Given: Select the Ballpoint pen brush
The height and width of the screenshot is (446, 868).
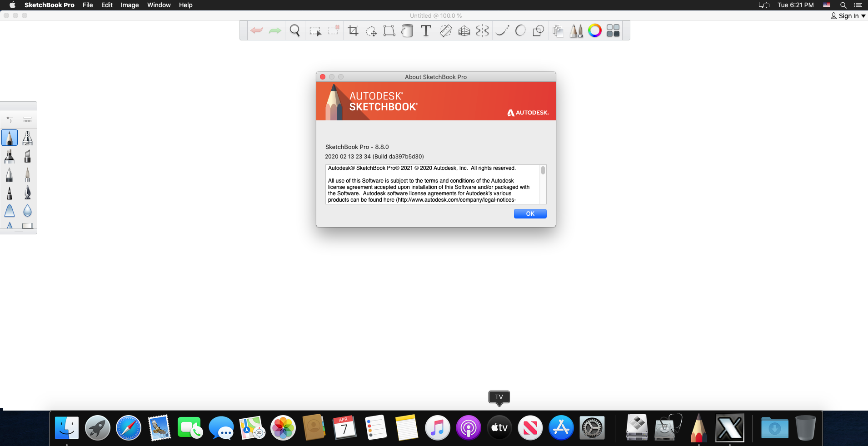Looking at the screenshot, I should (10, 174).
